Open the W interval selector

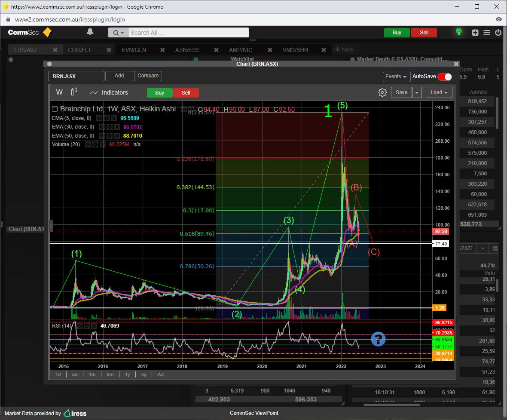[x=59, y=92]
